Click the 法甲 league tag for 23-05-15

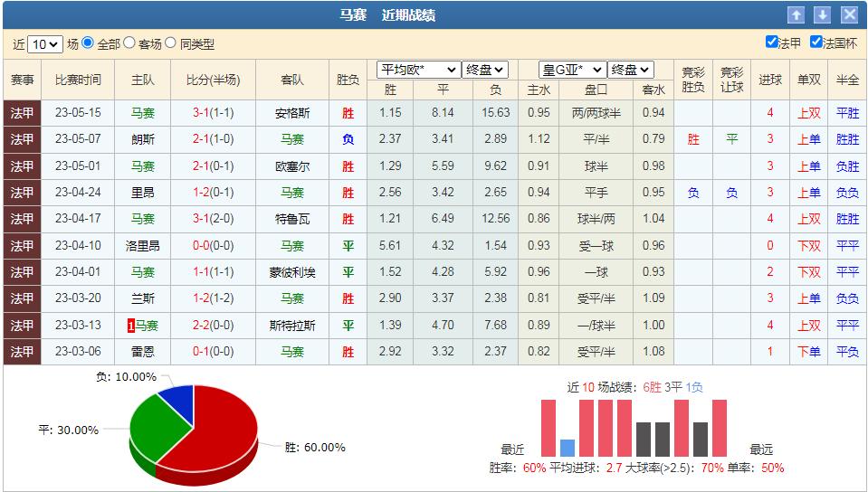pyautogui.click(x=22, y=113)
